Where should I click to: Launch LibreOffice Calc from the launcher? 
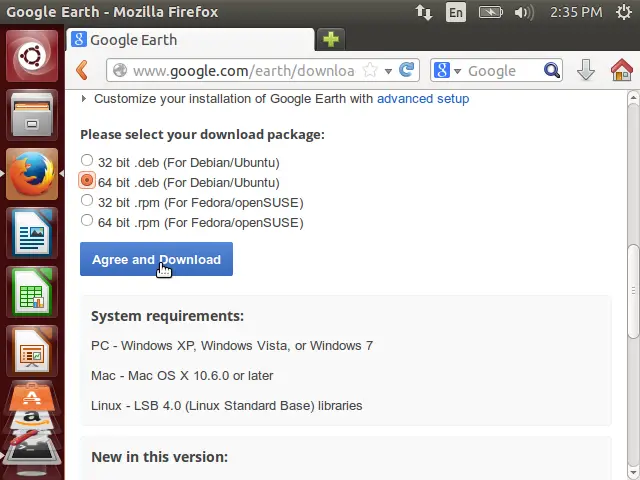click(x=32, y=292)
